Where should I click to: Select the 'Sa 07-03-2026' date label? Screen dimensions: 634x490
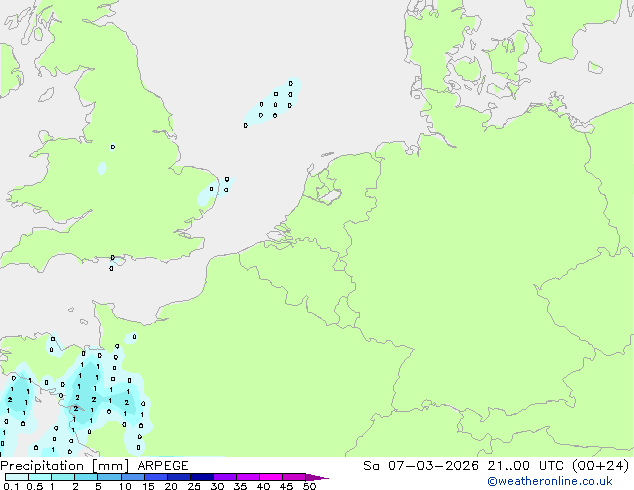[x=421, y=466]
